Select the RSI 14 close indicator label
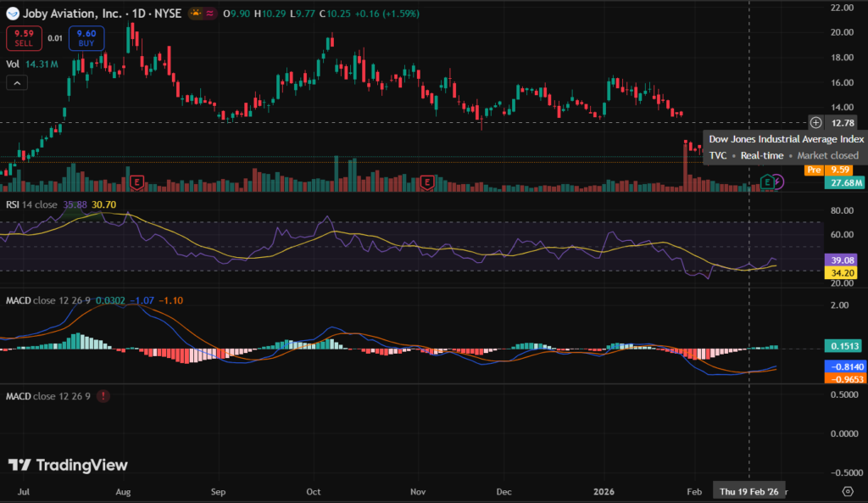This screenshot has width=868, height=503. pyautogui.click(x=31, y=204)
